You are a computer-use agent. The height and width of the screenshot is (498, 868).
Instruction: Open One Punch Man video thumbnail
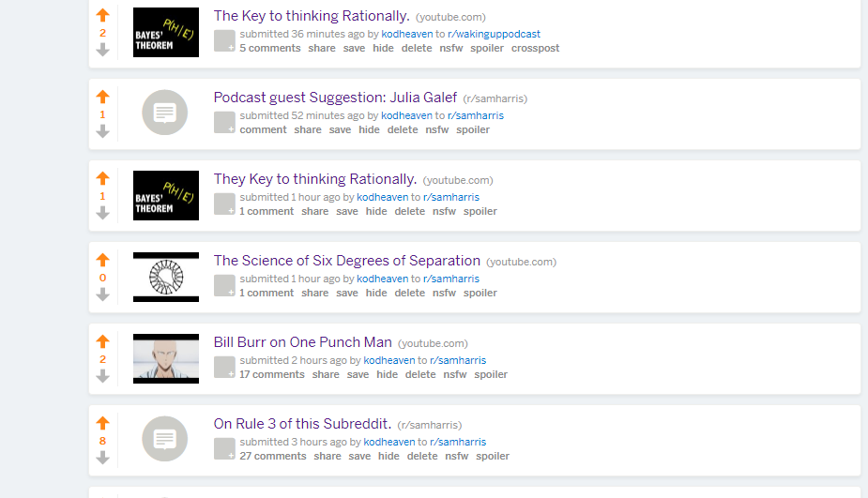166,358
